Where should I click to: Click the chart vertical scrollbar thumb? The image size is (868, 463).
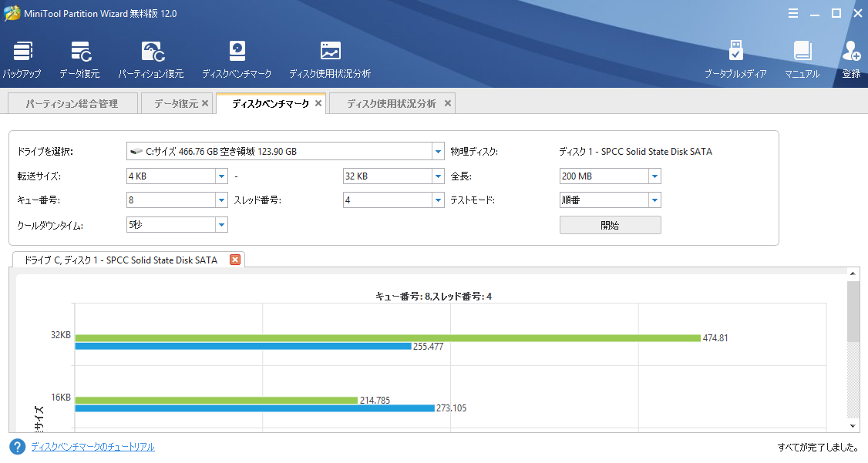click(x=853, y=311)
